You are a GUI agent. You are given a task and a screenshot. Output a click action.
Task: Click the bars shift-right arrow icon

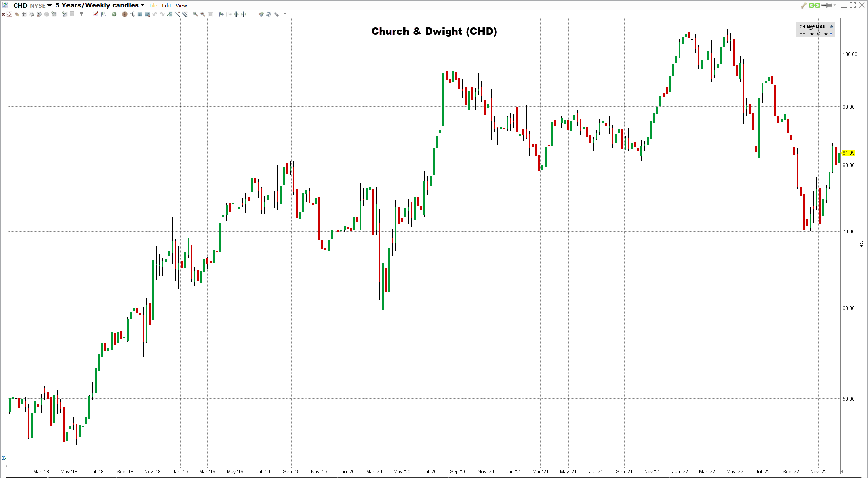pyautogui.click(x=221, y=14)
